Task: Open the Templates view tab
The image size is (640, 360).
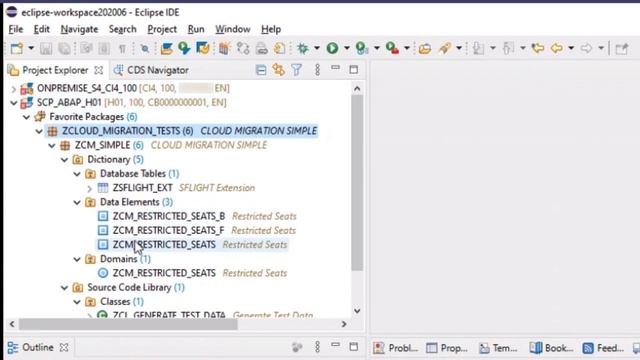Action: [x=498, y=348]
